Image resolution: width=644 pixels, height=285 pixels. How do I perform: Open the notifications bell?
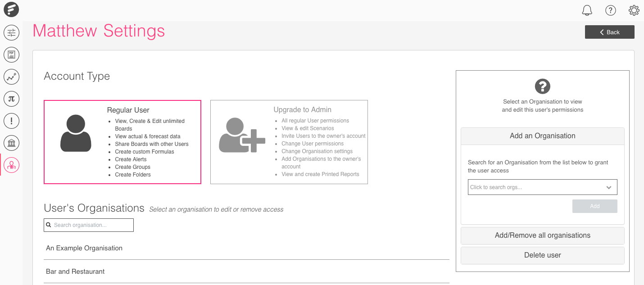(587, 10)
